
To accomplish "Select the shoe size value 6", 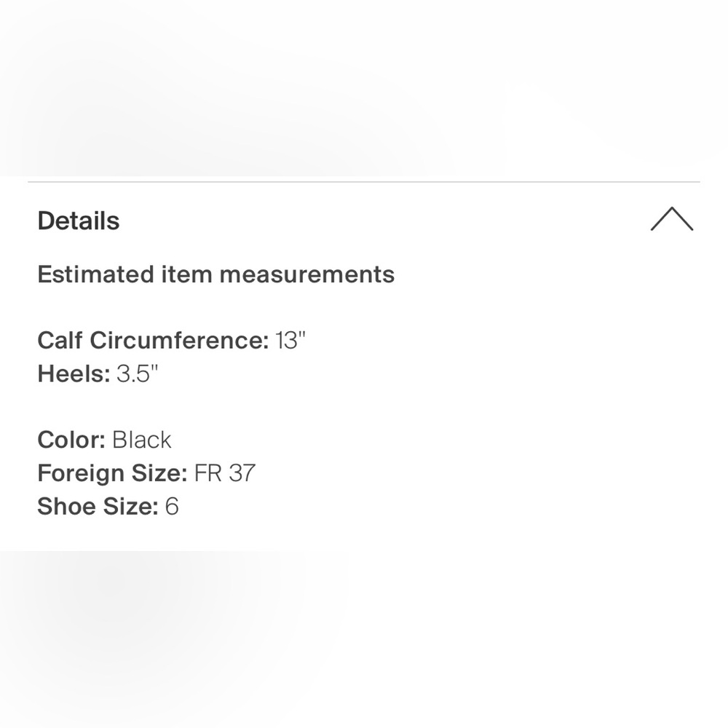I will (172, 507).
